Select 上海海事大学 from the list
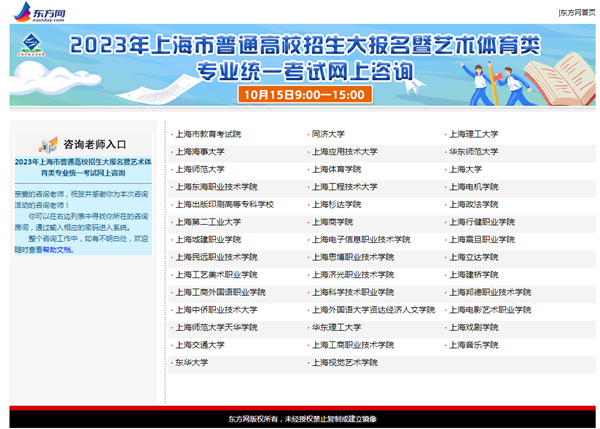600x429 pixels. click(x=200, y=152)
